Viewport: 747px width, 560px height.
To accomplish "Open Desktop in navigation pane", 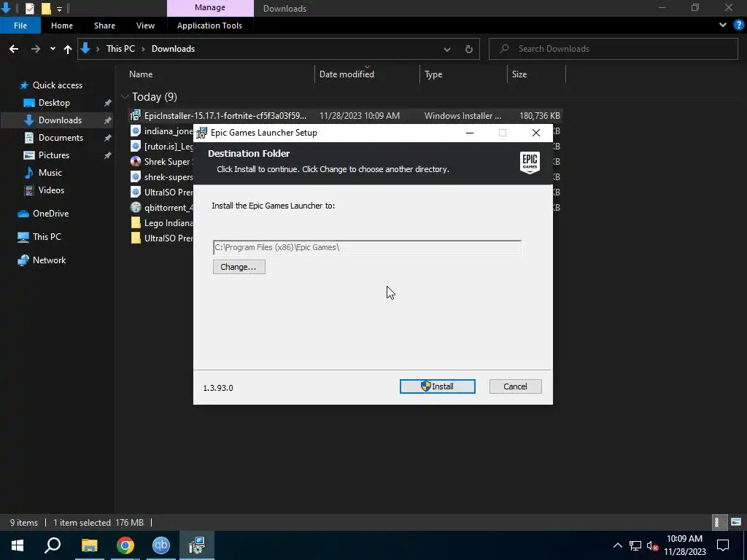I will click(x=54, y=102).
